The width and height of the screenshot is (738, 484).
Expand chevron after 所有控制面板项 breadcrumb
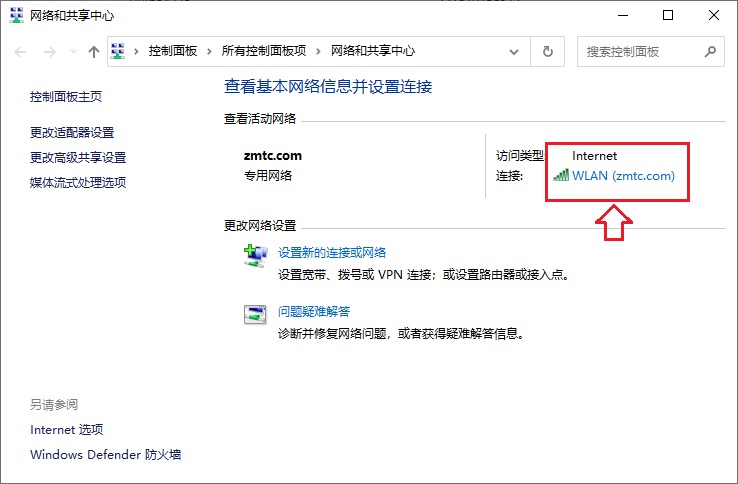click(x=319, y=51)
